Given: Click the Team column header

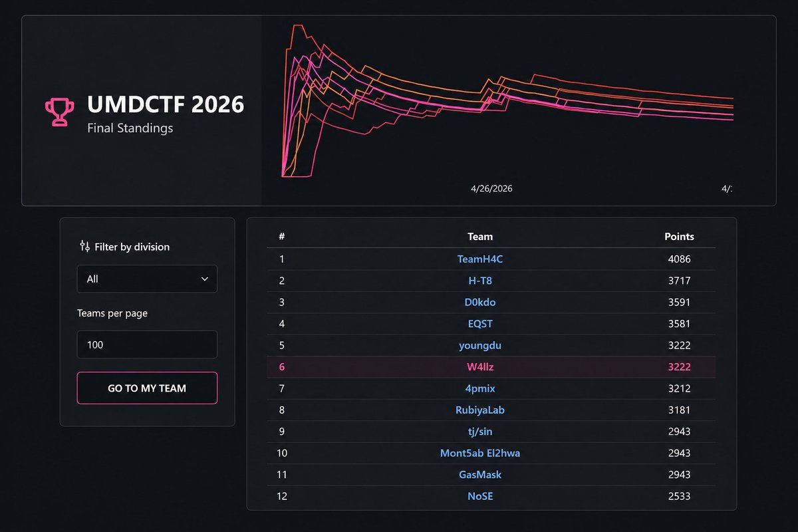Looking at the screenshot, I should pos(480,236).
